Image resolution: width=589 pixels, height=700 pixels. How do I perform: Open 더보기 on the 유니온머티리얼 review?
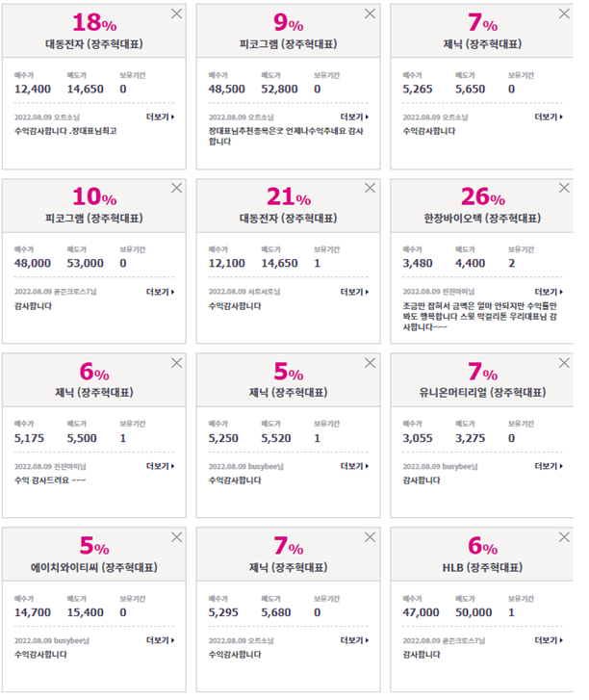pyautogui.click(x=549, y=466)
